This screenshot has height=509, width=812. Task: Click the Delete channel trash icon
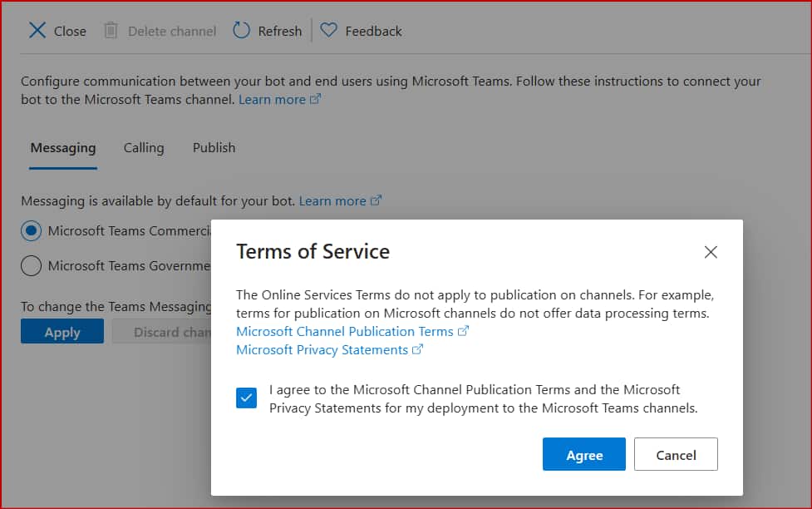point(111,31)
